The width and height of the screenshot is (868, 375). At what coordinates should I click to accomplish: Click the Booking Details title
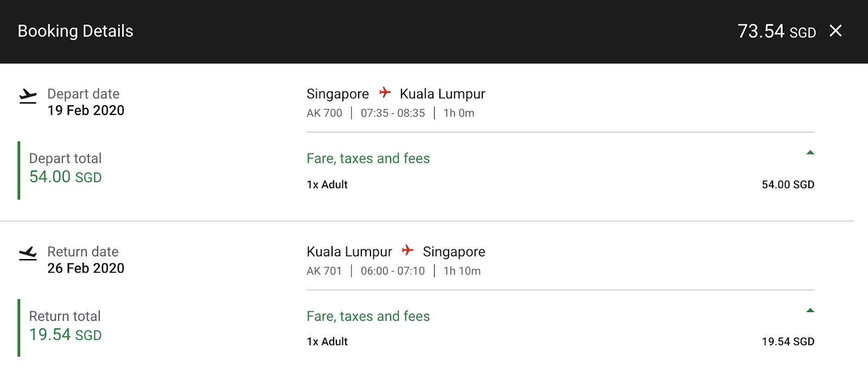click(75, 31)
